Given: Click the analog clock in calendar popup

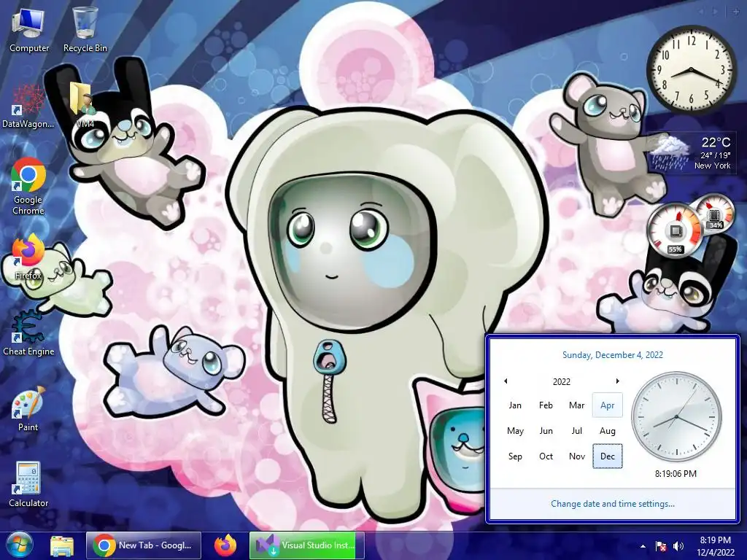Looking at the screenshot, I should point(676,416).
